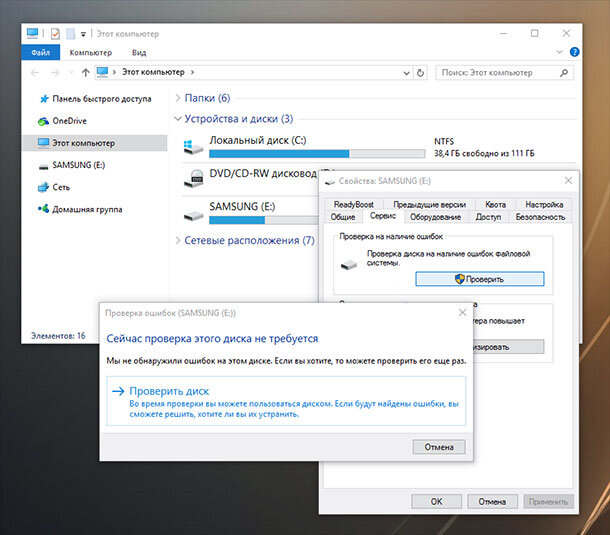Close the Свойства: SAMSUNG (E:) window
Screen dimensions: 610x535
pos(568,181)
